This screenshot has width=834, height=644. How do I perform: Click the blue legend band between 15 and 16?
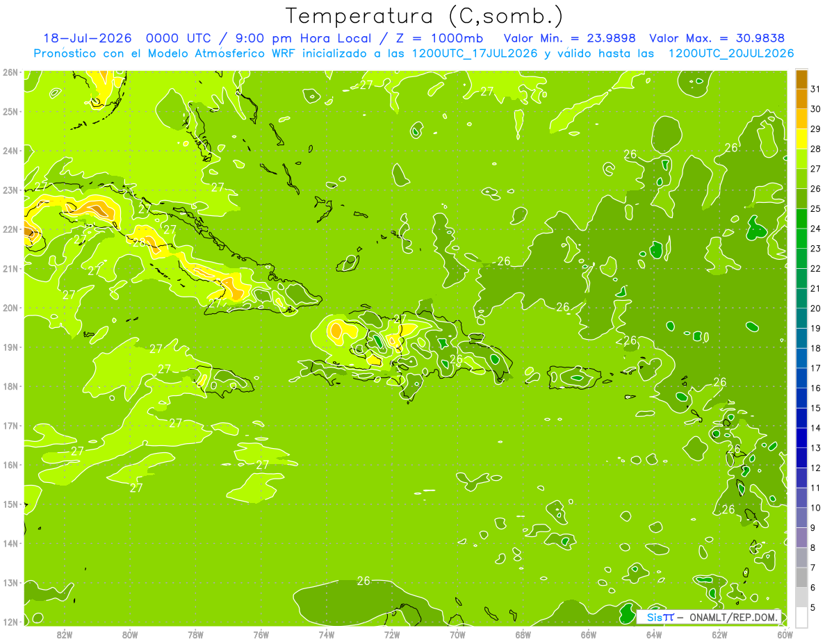[801, 397]
